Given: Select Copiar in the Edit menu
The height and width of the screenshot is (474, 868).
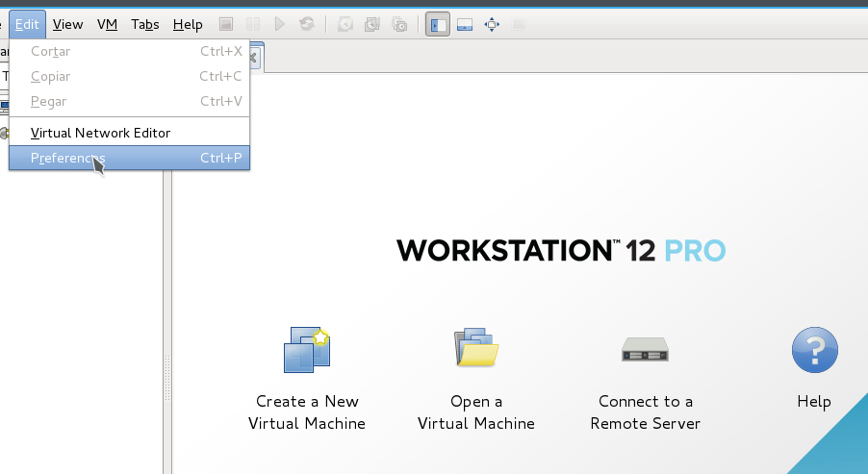Looking at the screenshot, I should (x=130, y=76).
